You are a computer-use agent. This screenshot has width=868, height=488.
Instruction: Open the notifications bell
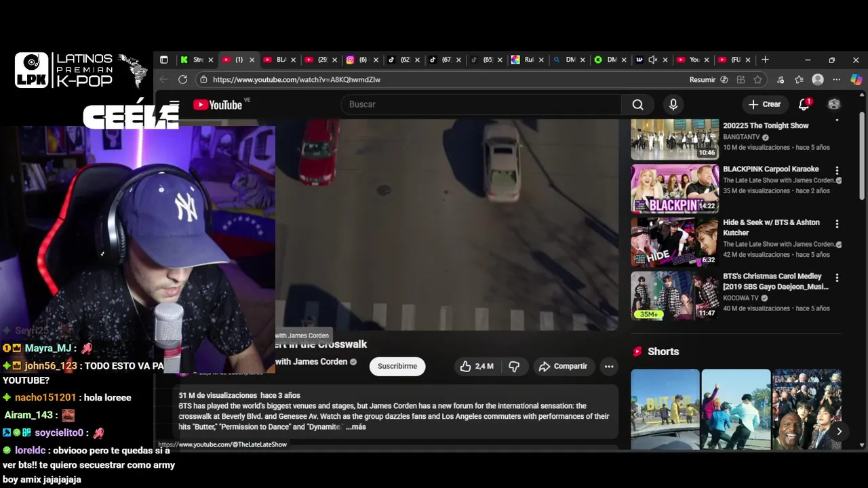coord(804,104)
